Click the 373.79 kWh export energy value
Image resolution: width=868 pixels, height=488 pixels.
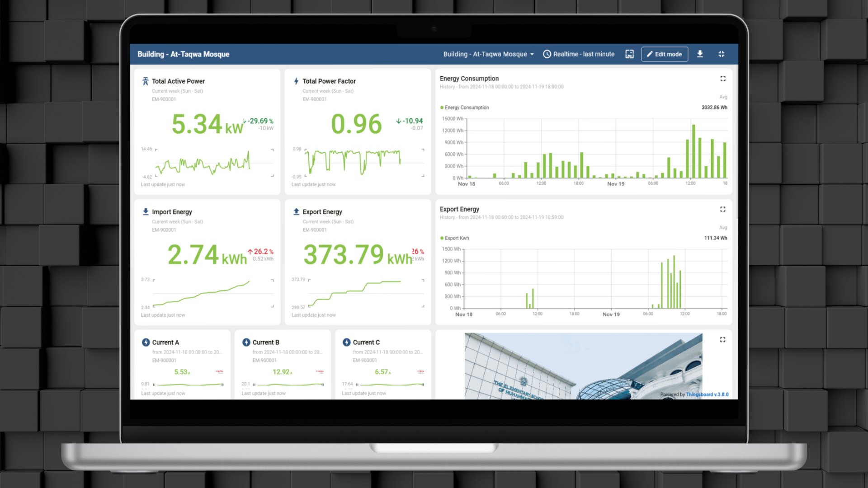point(358,255)
